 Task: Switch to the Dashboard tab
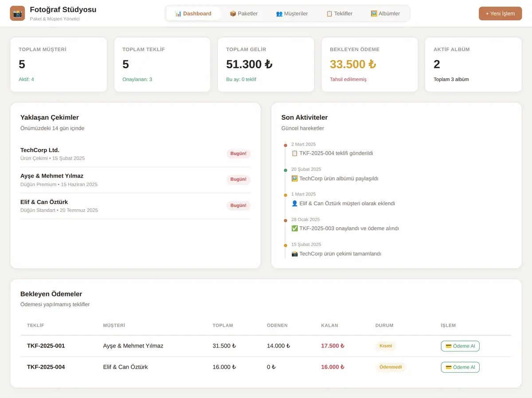click(x=193, y=13)
